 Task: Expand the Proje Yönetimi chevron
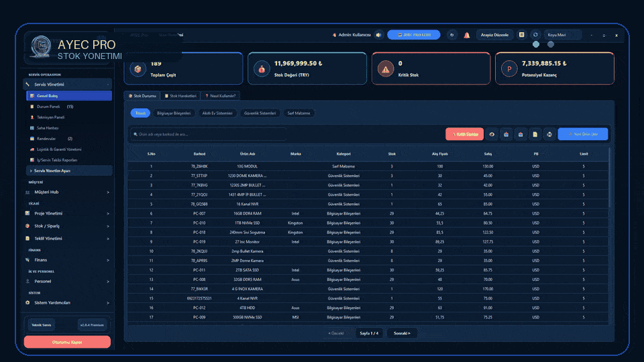(x=108, y=213)
